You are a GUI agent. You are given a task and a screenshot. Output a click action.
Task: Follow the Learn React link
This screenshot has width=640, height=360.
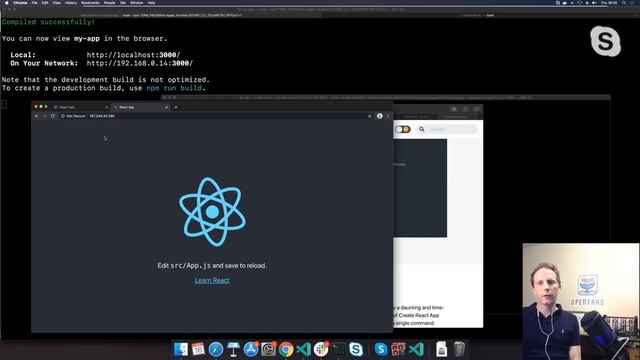pyautogui.click(x=212, y=280)
